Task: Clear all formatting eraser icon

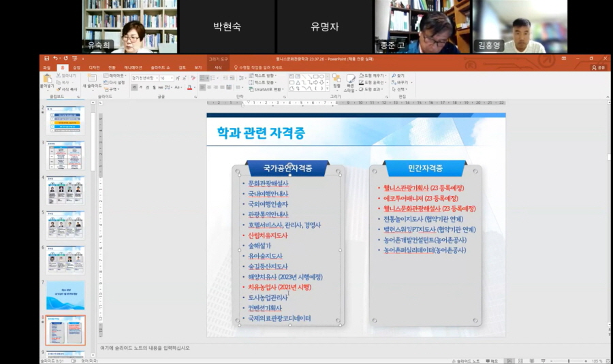Action: 193,78
